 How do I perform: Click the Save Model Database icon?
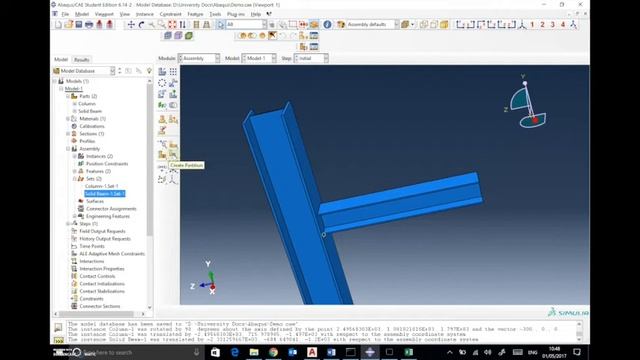(79, 25)
